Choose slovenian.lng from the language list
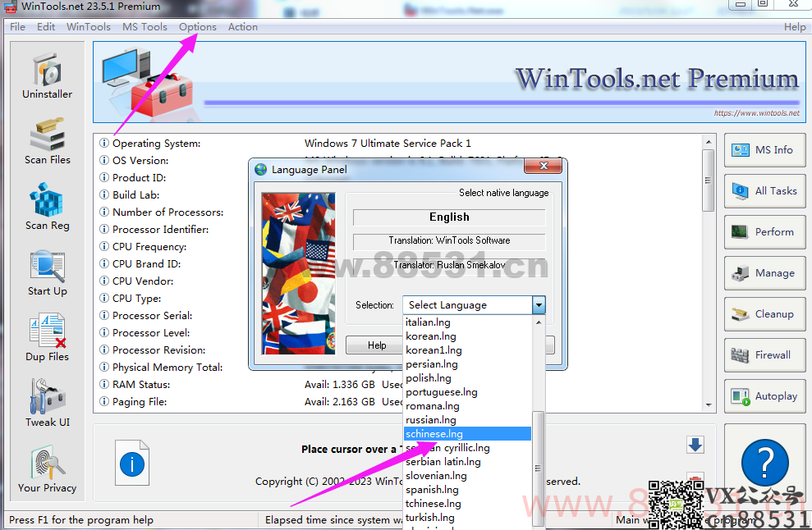This screenshot has width=812, height=530. (x=468, y=476)
